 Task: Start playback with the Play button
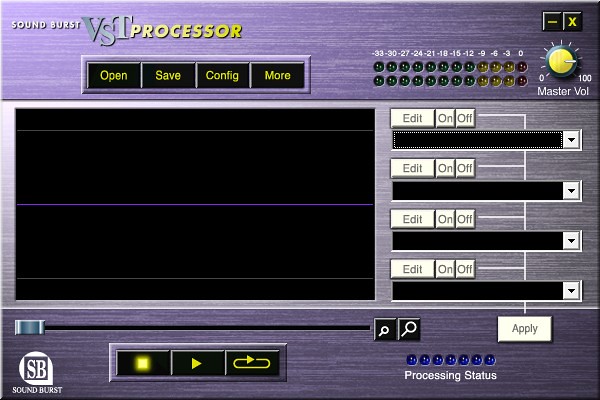tap(197, 363)
